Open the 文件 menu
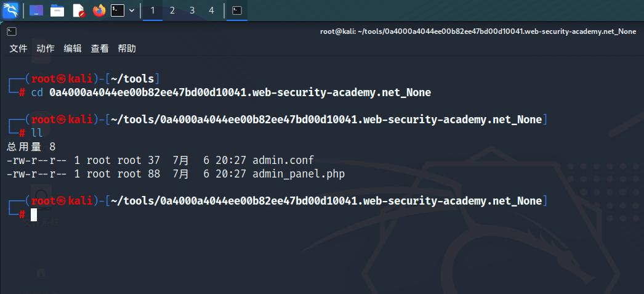The image size is (644, 294). (x=18, y=48)
